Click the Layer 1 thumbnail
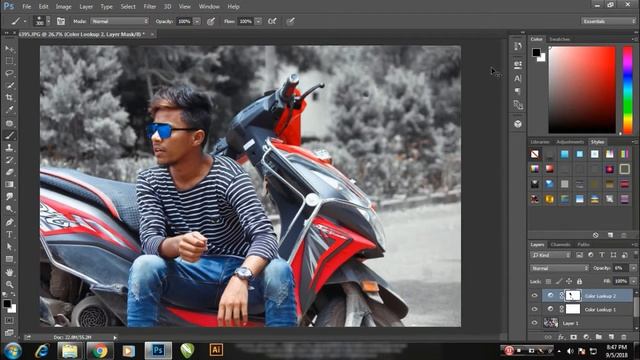Image resolution: width=640 pixels, height=360 pixels. (x=551, y=323)
